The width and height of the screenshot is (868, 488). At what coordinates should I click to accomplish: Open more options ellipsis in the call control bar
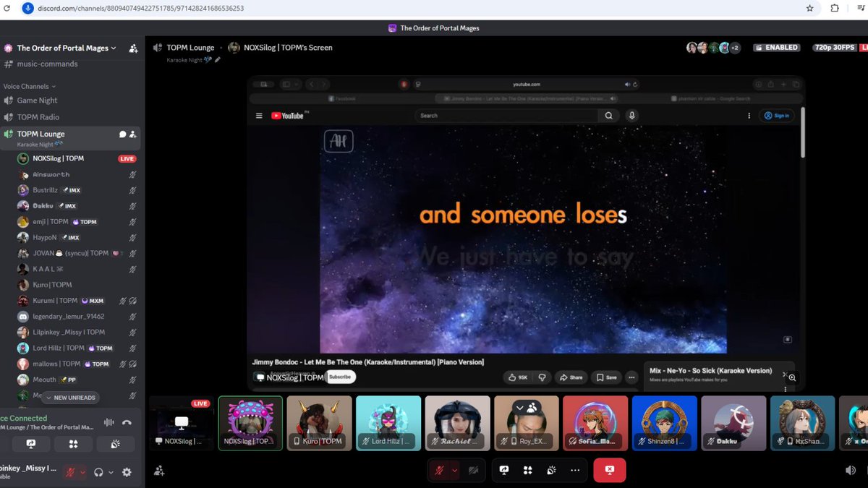[575, 470]
